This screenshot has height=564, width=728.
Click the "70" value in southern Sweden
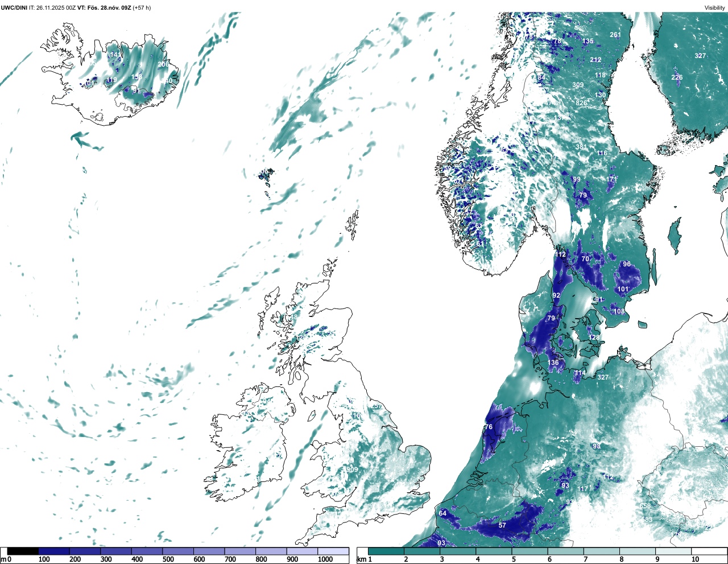(x=585, y=259)
